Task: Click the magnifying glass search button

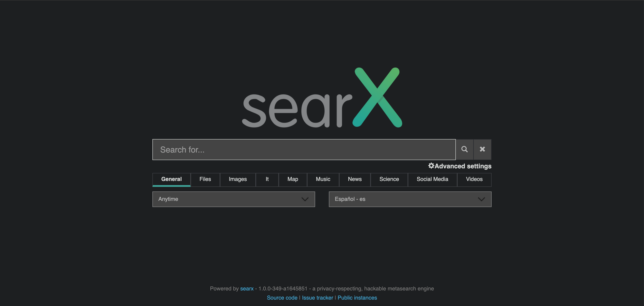Action: (x=464, y=149)
